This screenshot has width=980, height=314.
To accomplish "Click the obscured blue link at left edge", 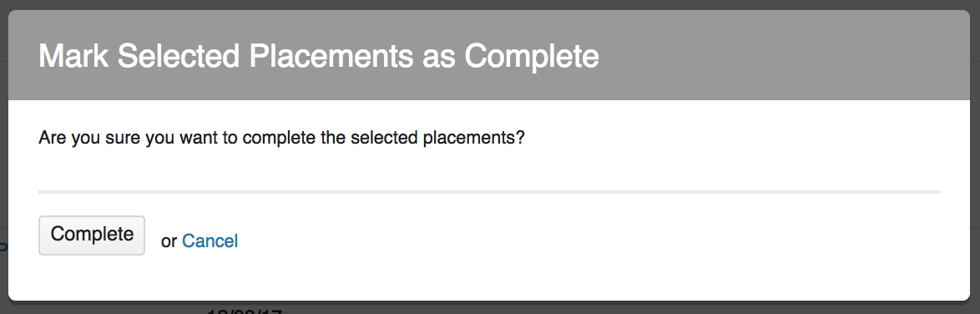I will tap(3, 246).
